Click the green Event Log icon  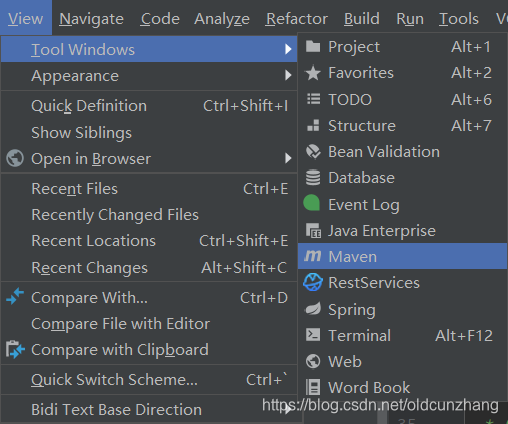[x=312, y=203]
